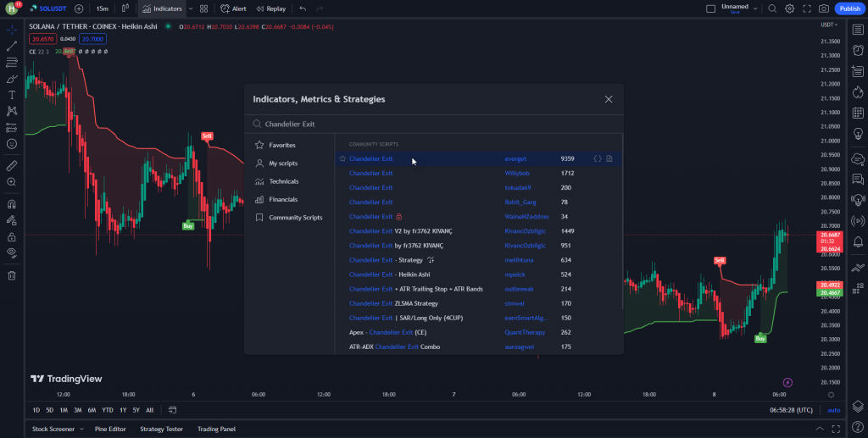Open author profile QuantTherapy

coord(525,332)
